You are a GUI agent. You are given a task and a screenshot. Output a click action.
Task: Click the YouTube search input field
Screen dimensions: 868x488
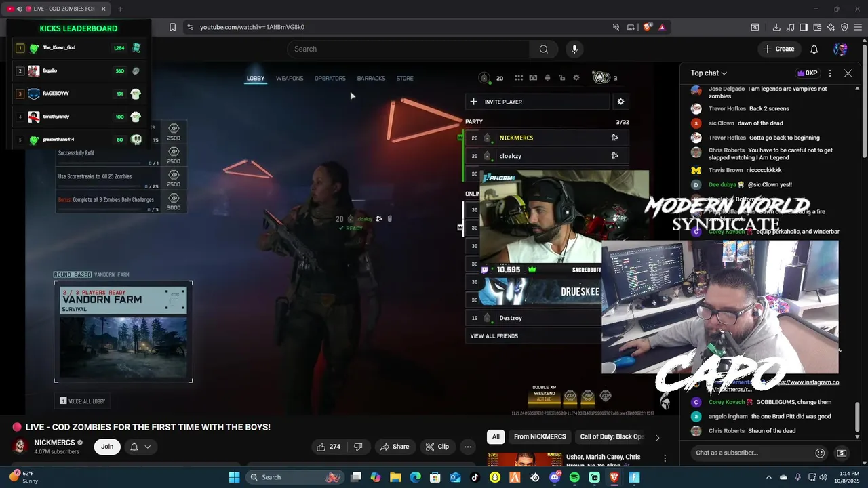click(x=408, y=49)
